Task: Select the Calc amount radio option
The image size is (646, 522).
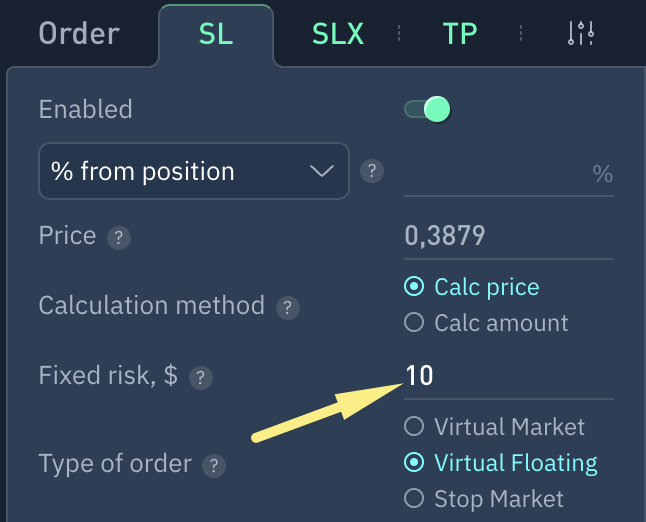Action: click(x=413, y=323)
